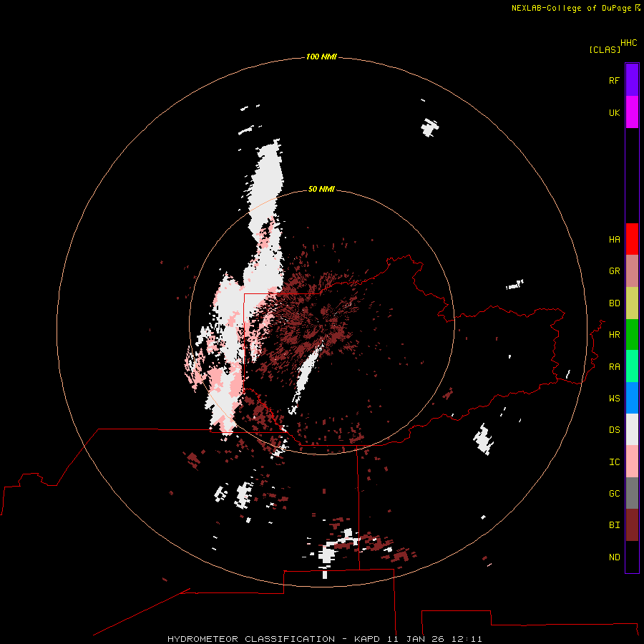This screenshot has height=644, width=644.
Task: Click the BD legend label
Action: pos(614,303)
